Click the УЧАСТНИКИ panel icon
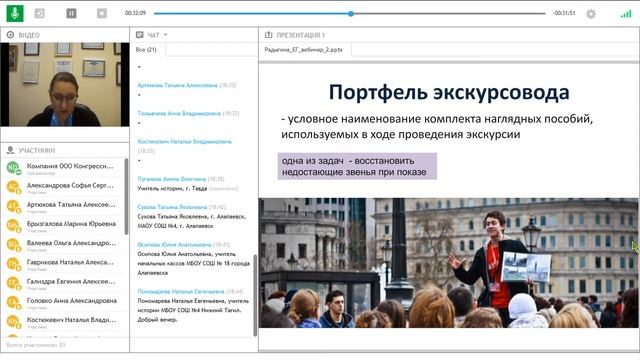 pyautogui.click(x=10, y=150)
